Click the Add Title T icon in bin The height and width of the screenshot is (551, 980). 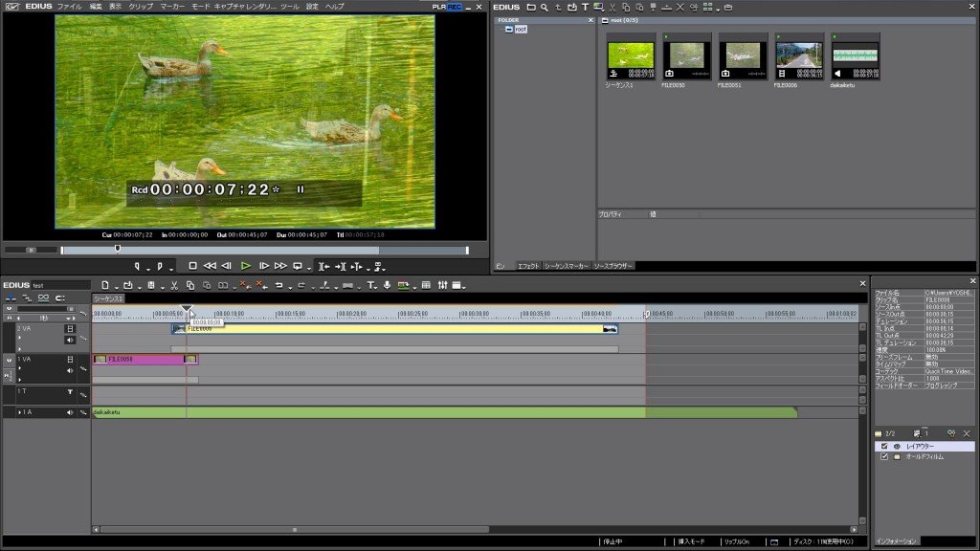coord(585,8)
